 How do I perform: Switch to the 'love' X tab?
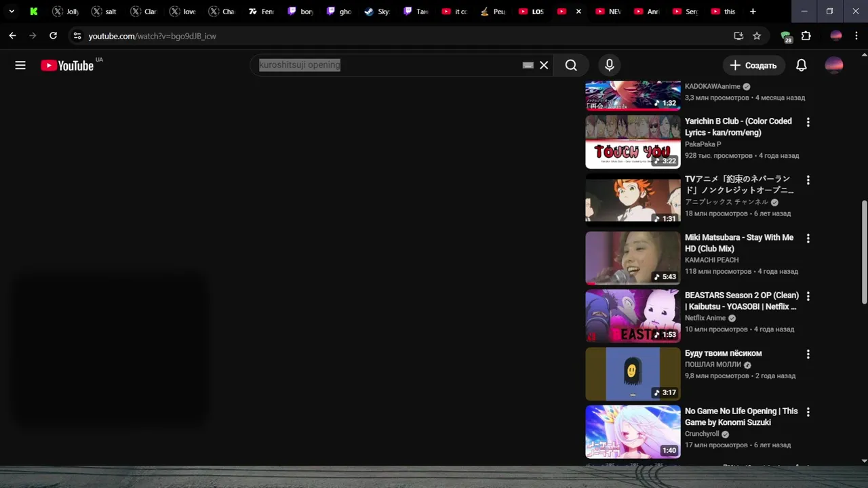(183, 12)
